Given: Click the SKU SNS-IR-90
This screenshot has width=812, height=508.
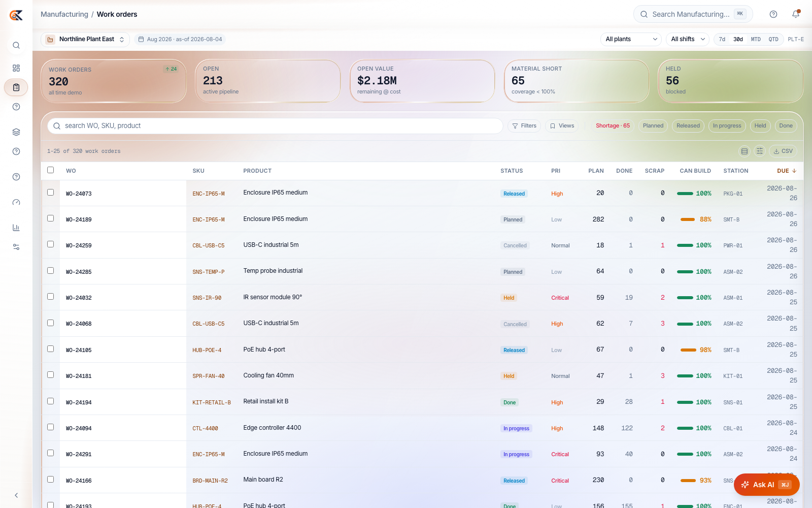Looking at the screenshot, I should (x=207, y=298).
